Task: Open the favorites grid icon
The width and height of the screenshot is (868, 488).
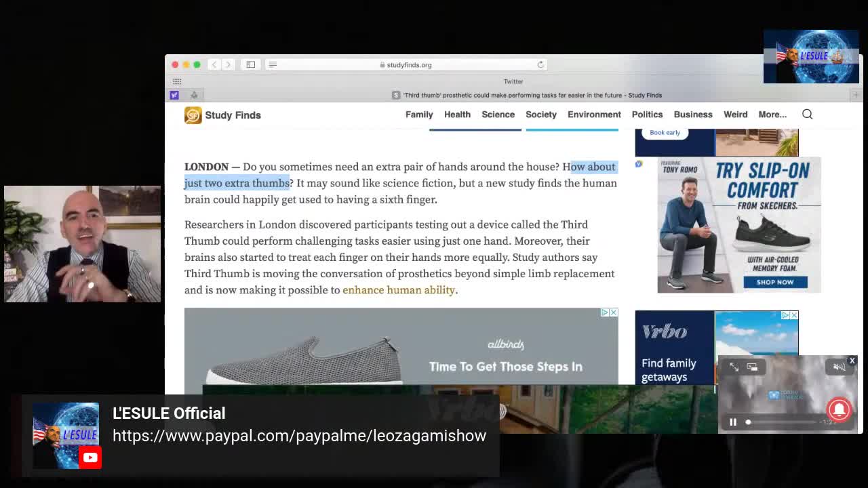Action: click(x=177, y=81)
